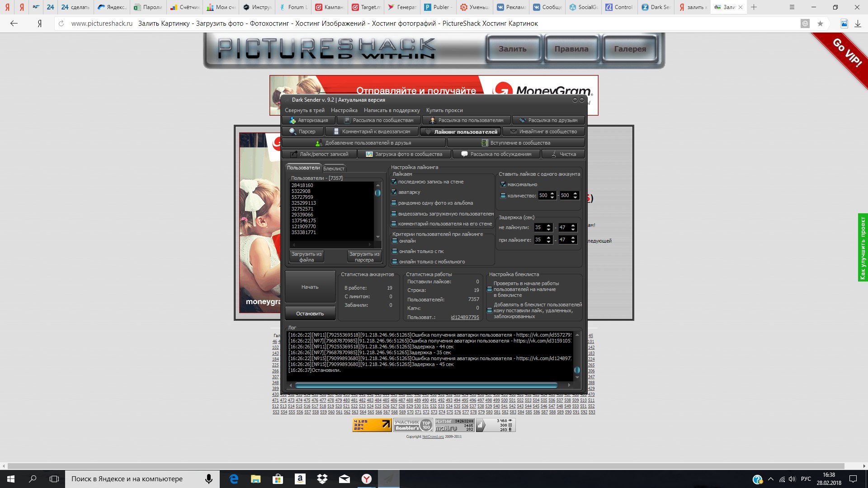Enable 'Проверять в начале работы' blacklist checkbox
The image size is (868, 488).
click(x=490, y=289)
